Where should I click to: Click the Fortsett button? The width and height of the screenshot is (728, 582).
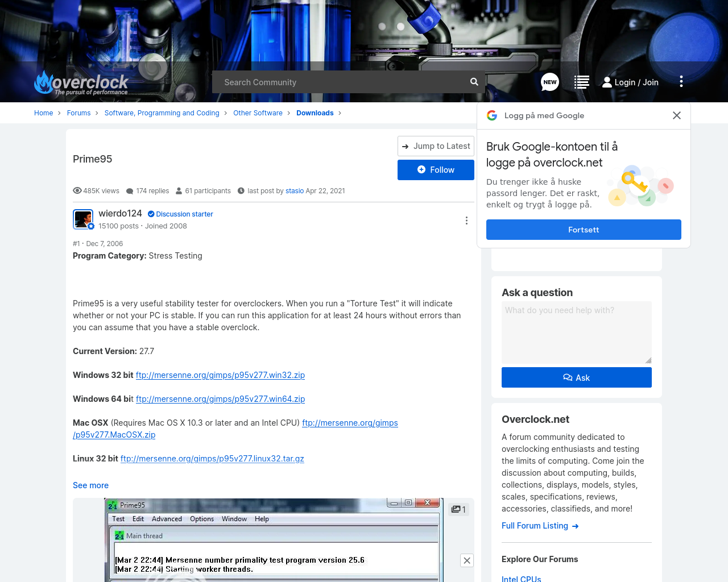[x=584, y=230]
